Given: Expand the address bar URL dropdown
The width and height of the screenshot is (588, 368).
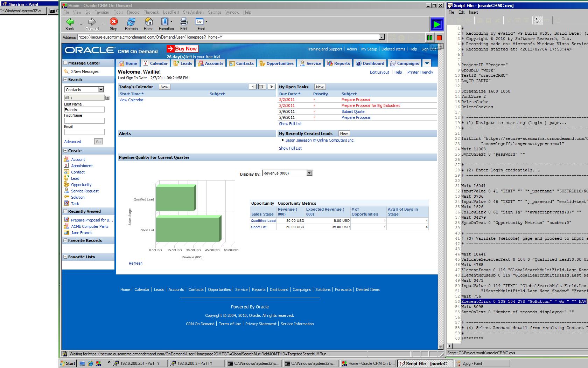Looking at the screenshot, I should tap(382, 37).
